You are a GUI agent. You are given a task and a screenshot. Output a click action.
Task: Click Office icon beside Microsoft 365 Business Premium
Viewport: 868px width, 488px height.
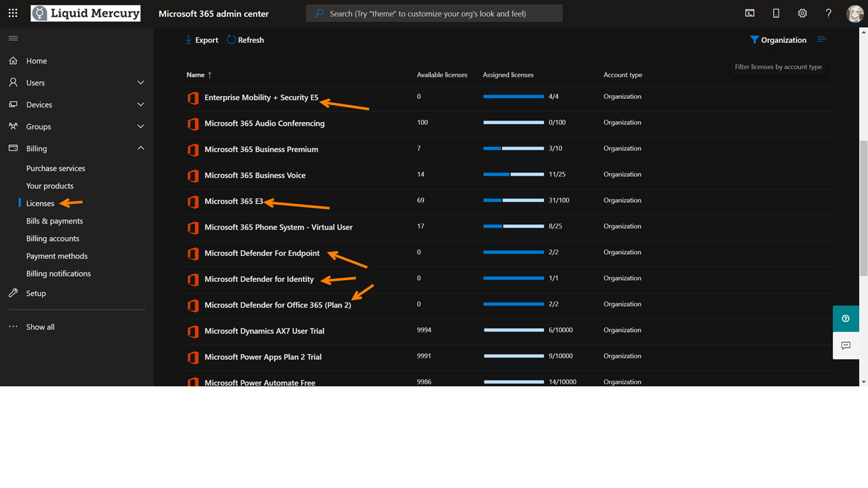[x=193, y=149]
